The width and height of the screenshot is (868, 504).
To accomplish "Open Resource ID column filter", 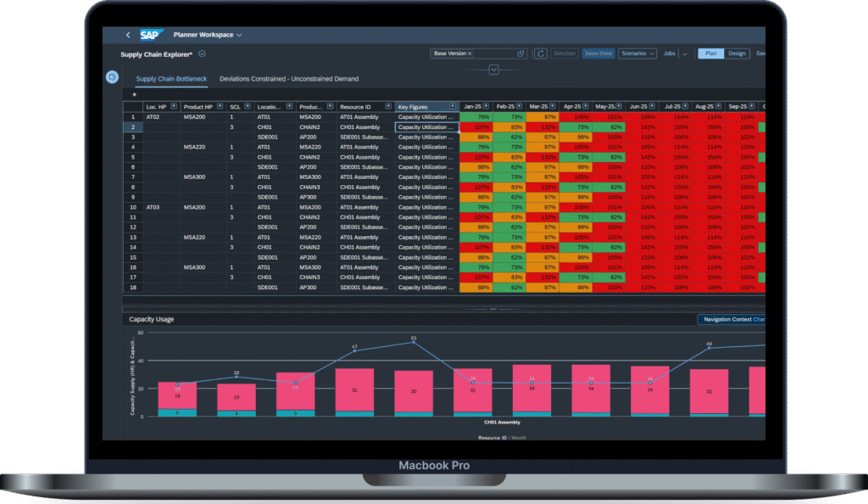I will click(x=388, y=106).
